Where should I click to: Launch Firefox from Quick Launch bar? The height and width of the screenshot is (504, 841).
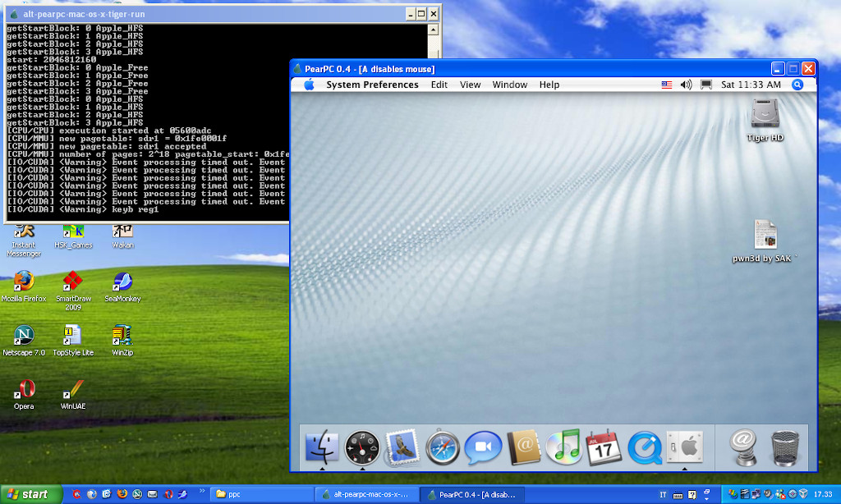[x=122, y=494]
